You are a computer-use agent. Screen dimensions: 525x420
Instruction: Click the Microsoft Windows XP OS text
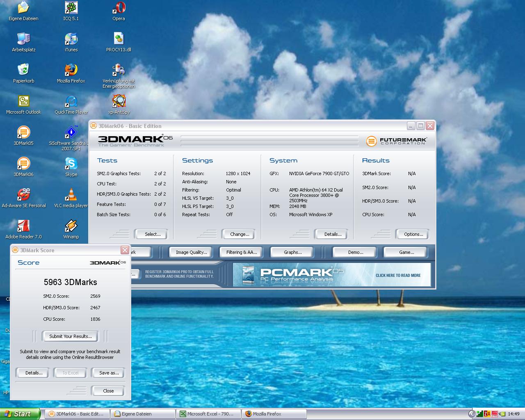tap(310, 215)
